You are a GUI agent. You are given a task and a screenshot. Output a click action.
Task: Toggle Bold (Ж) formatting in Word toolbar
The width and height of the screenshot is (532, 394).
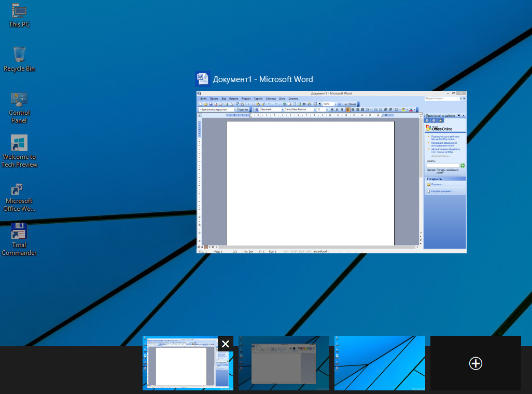coord(332,110)
